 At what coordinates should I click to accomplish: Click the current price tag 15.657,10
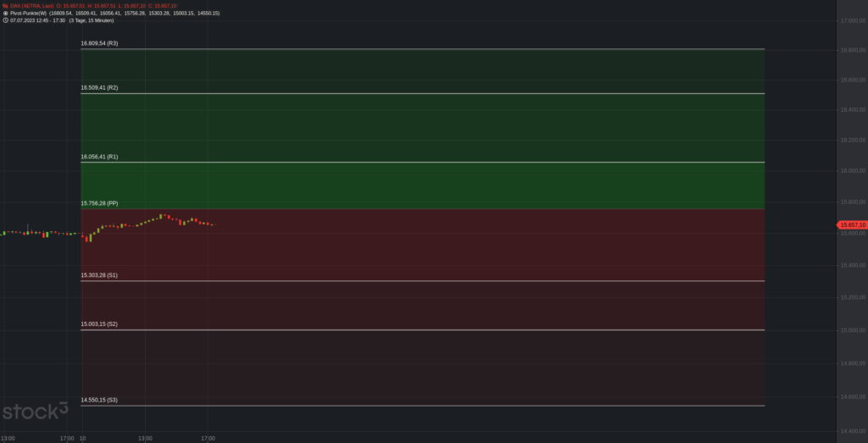(851, 224)
